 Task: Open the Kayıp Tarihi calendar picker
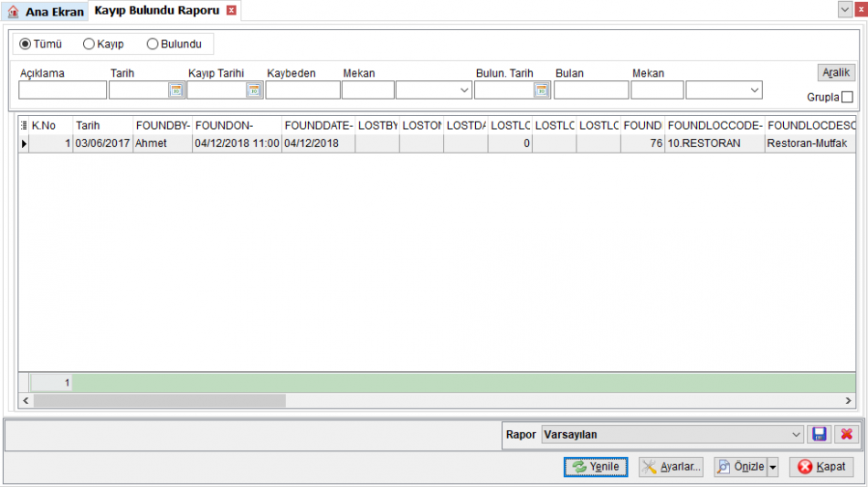(x=254, y=90)
